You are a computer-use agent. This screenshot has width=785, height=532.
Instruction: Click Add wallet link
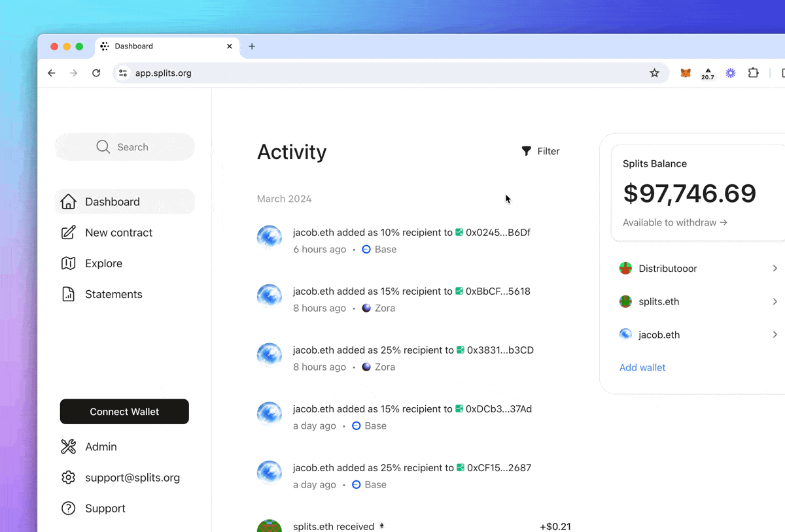(642, 367)
